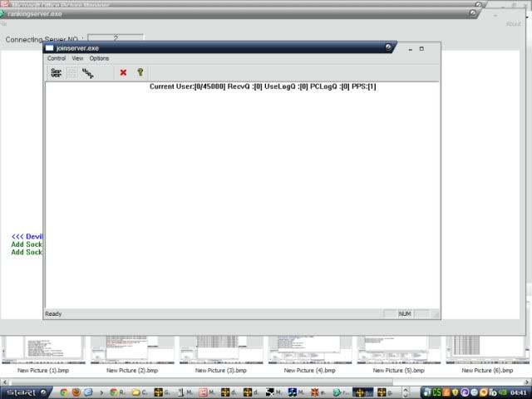Click the Connecting Server NO. input field
This screenshot has height=399, width=532.
[x=115, y=38]
